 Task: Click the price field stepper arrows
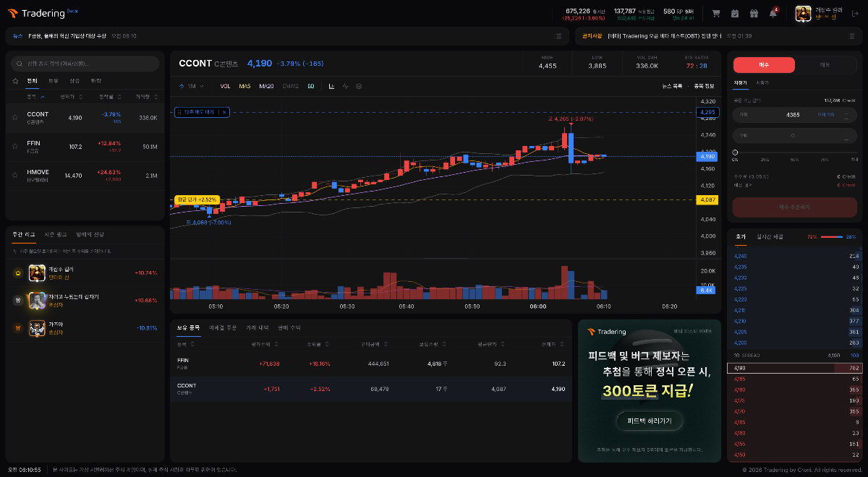pyautogui.click(x=847, y=115)
